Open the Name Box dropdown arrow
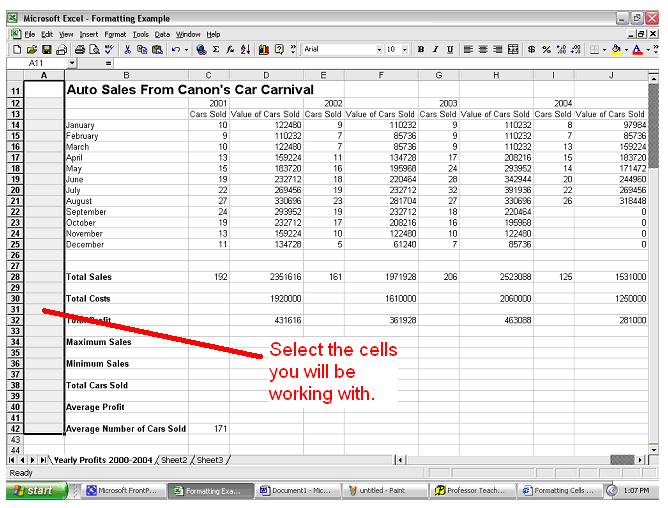This screenshot has width=668, height=508. (72, 63)
